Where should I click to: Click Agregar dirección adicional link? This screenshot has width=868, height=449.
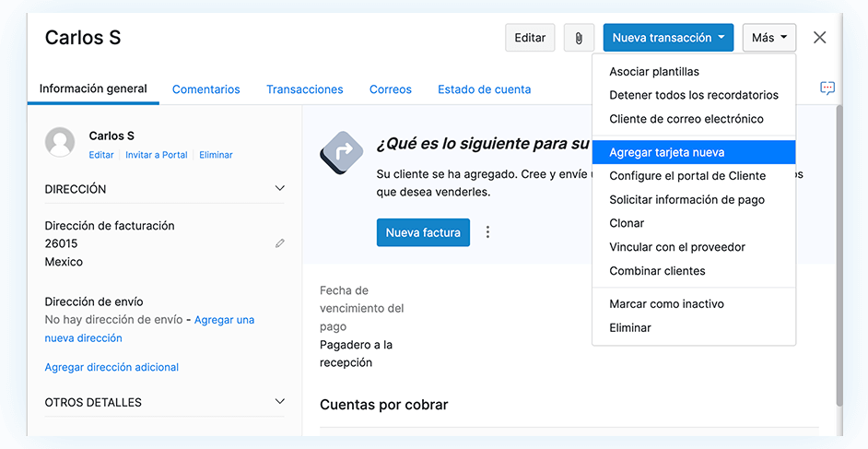[111, 367]
